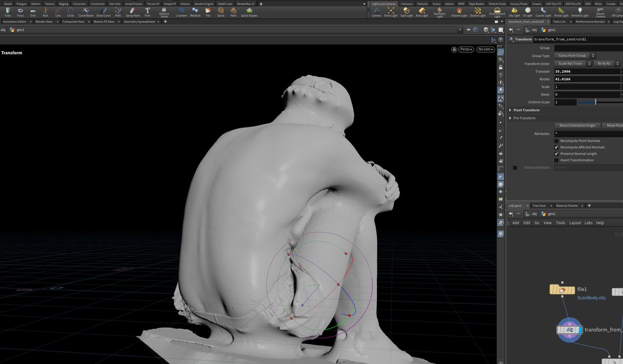Select the Tube shelf tool
The width and height of the screenshot is (623, 364).
7,11
